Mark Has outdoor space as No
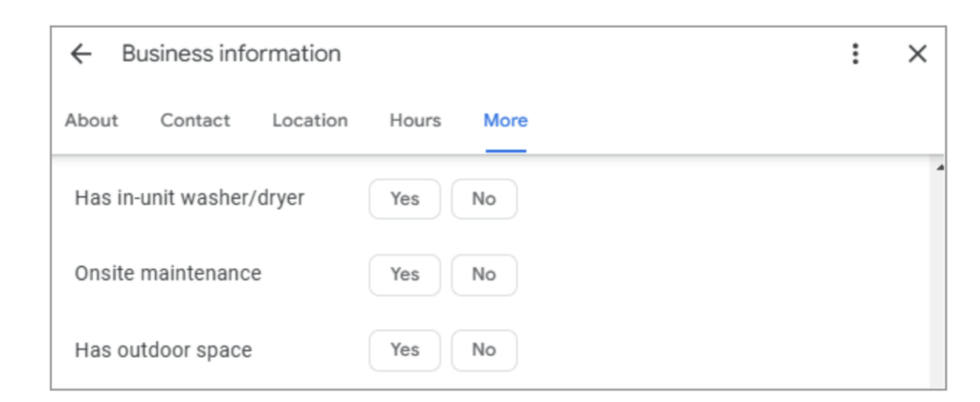980x402 pixels. (483, 350)
